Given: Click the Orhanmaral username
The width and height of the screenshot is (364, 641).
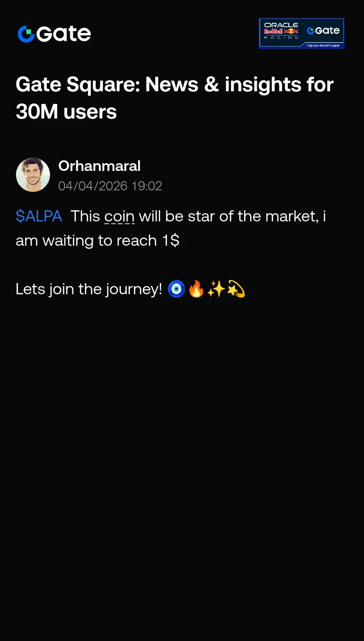Looking at the screenshot, I should point(99,166).
